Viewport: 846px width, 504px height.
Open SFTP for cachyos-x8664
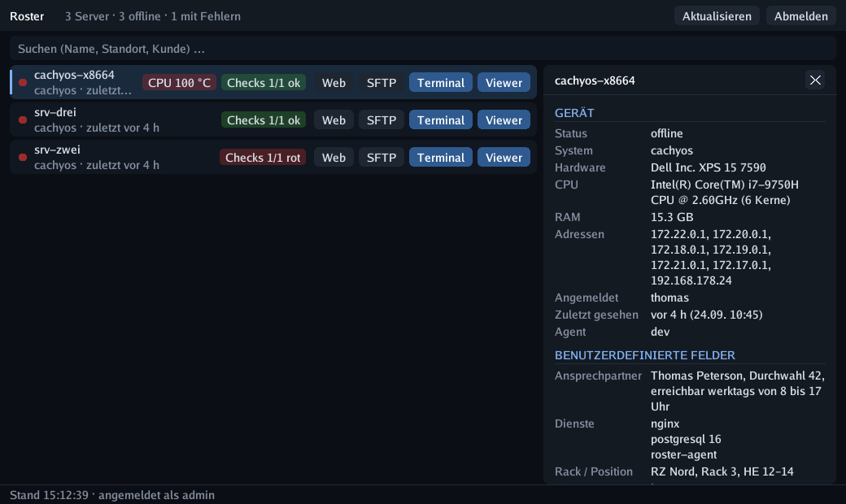coord(381,82)
